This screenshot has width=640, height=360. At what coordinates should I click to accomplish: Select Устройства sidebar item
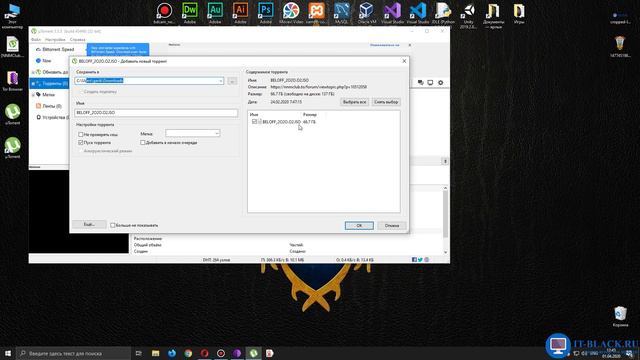[x=52, y=118]
